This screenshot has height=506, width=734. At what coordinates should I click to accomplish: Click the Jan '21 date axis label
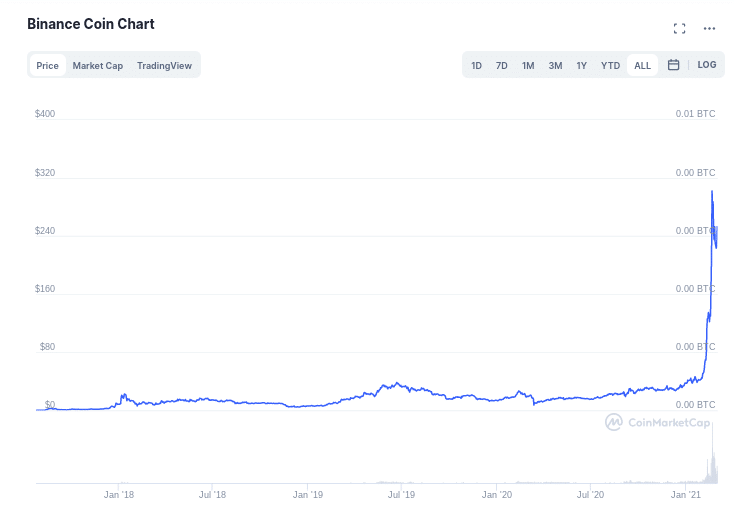685,495
